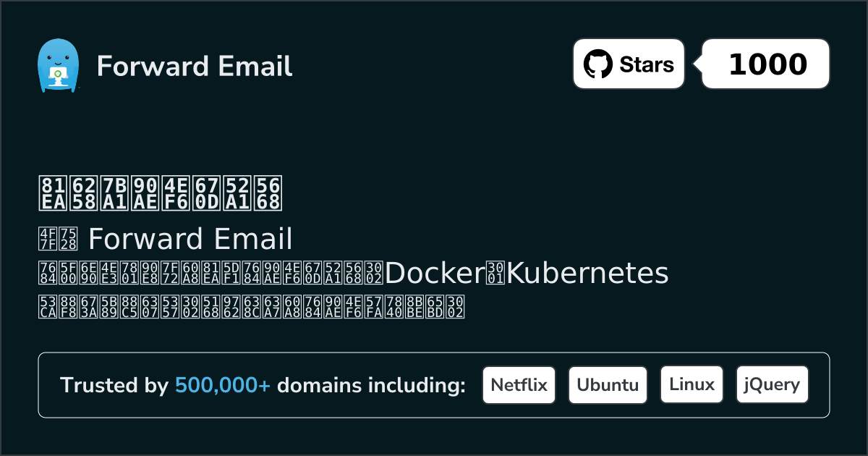868x456 pixels.
Task: Select the Forward Email brand name in header
Action: click(x=195, y=66)
